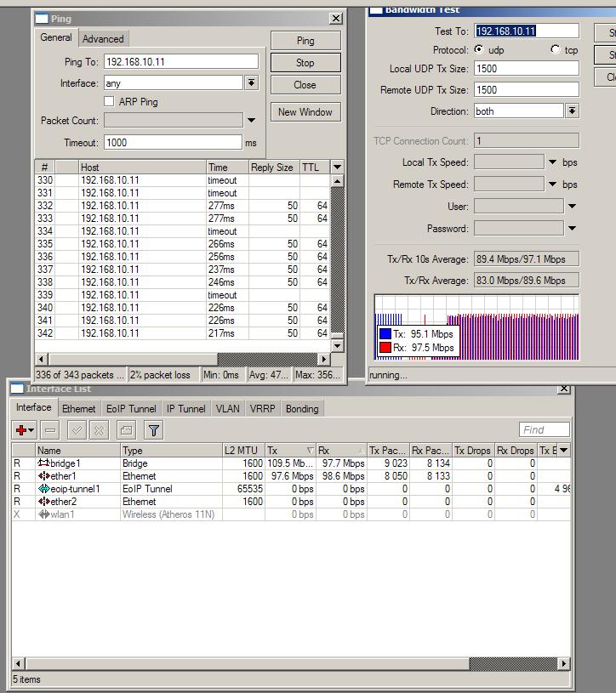This screenshot has height=693, width=616.
Task: Switch to the Advanced tab in Ping
Action: pyautogui.click(x=103, y=39)
